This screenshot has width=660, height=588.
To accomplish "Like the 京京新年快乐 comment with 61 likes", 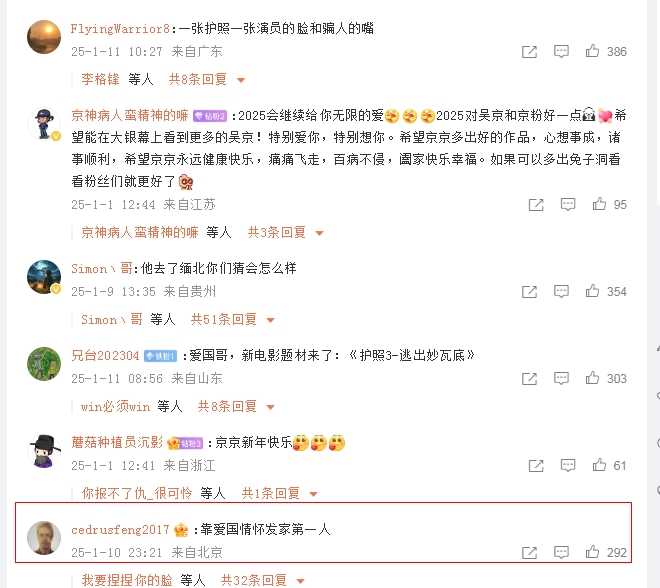I will click(x=599, y=465).
